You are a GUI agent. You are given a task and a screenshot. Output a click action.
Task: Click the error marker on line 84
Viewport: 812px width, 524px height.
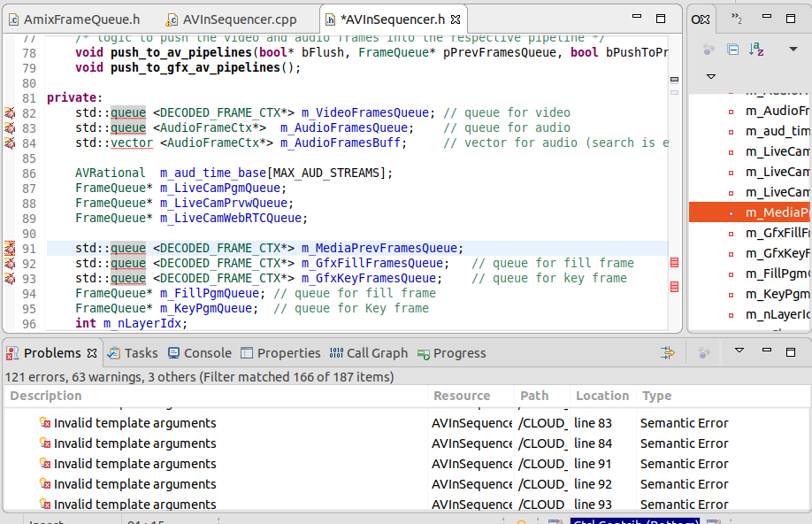(10, 143)
